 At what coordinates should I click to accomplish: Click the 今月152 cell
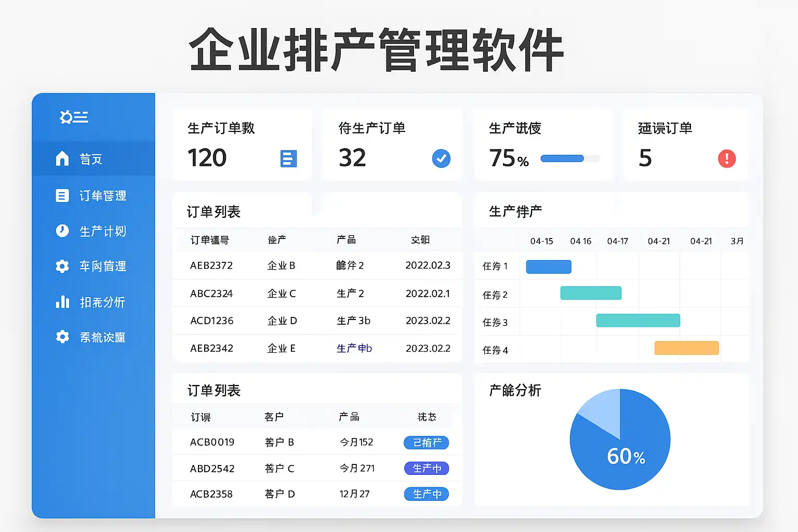[356, 442]
